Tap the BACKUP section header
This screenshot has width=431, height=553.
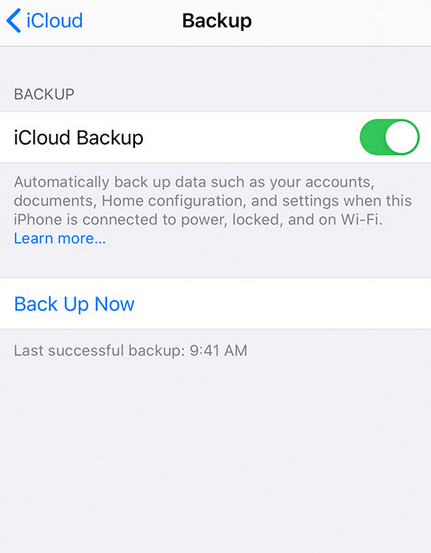pos(44,94)
